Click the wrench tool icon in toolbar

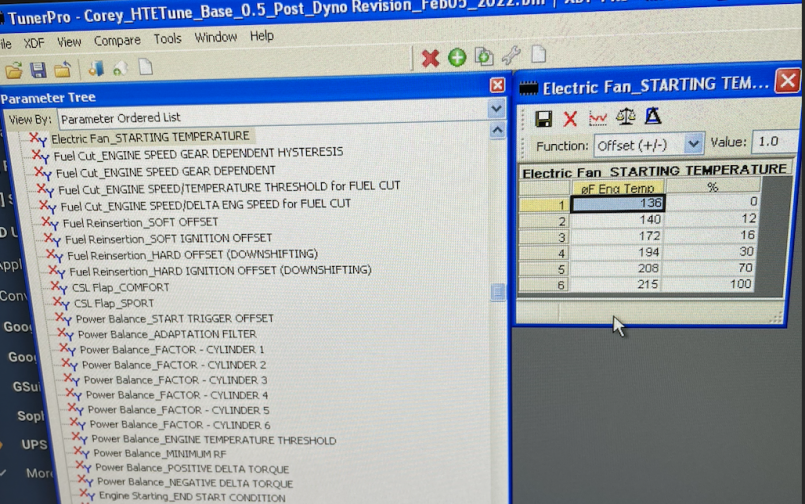click(510, 56)
